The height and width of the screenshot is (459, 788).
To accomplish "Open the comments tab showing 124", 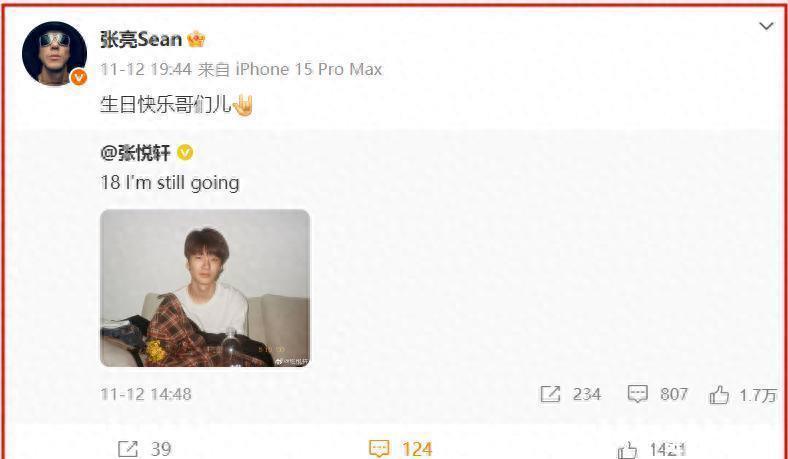I will pyautogui.click(x=401, y=448).
